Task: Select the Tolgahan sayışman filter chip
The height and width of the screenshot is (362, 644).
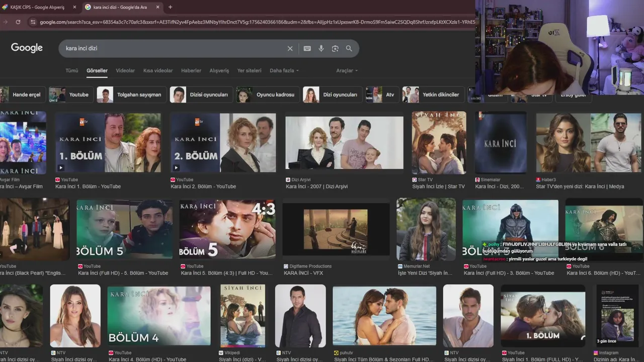Action: coord(131,95)
